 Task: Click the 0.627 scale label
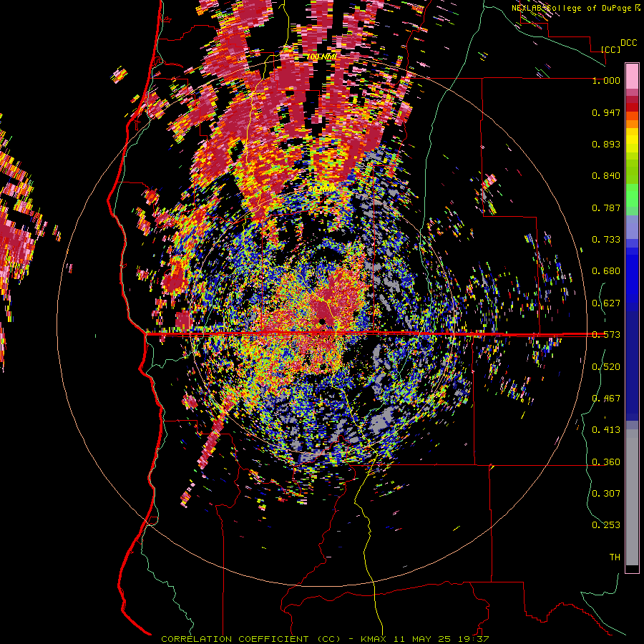[606, 303]
